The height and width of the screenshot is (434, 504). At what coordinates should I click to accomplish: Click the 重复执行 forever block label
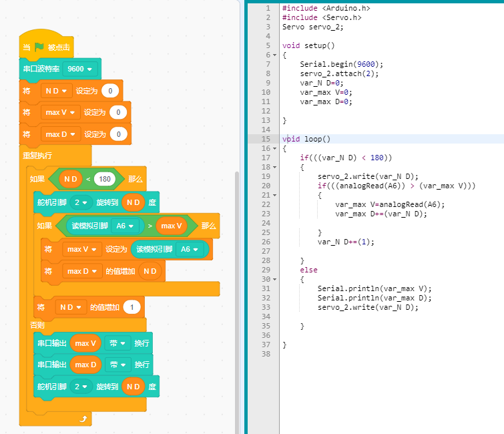tap(37, 156)
